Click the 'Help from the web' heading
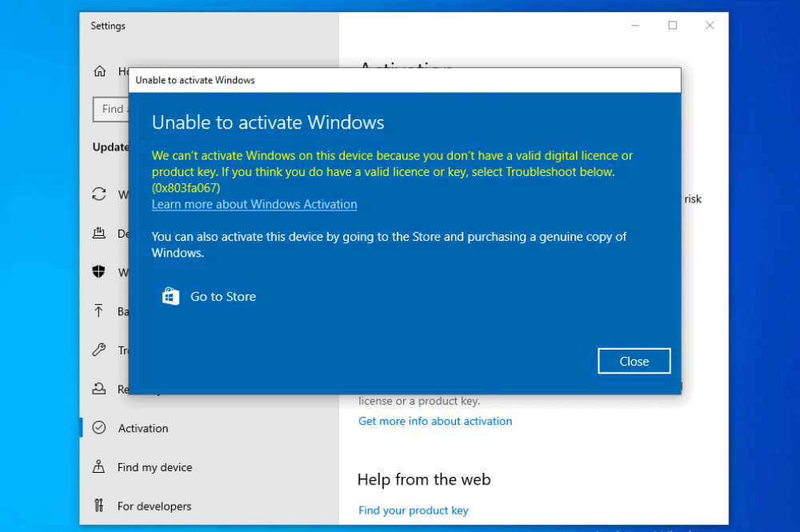 pos(424,479)
